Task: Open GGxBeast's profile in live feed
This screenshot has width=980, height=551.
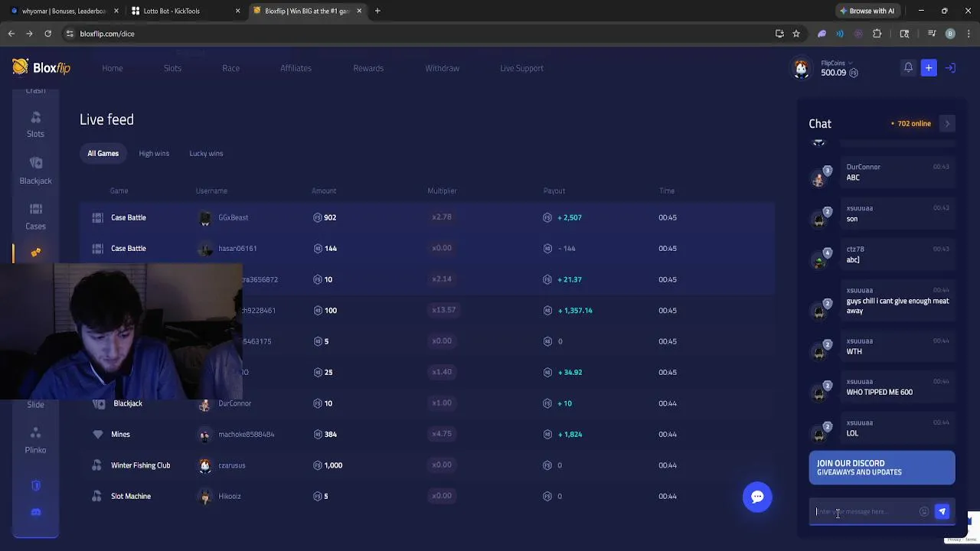Action: click(233, 217)
